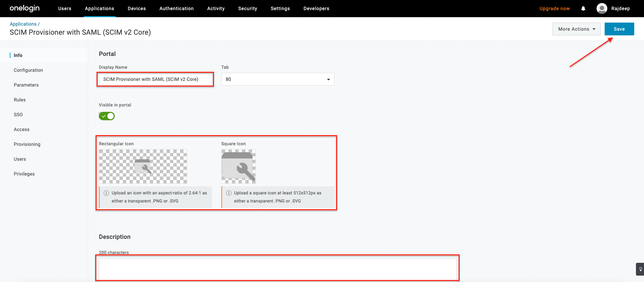This screenshot has height=282, width=644.
Task: Go to the Security menu
Action: click(x=247, y=8)
